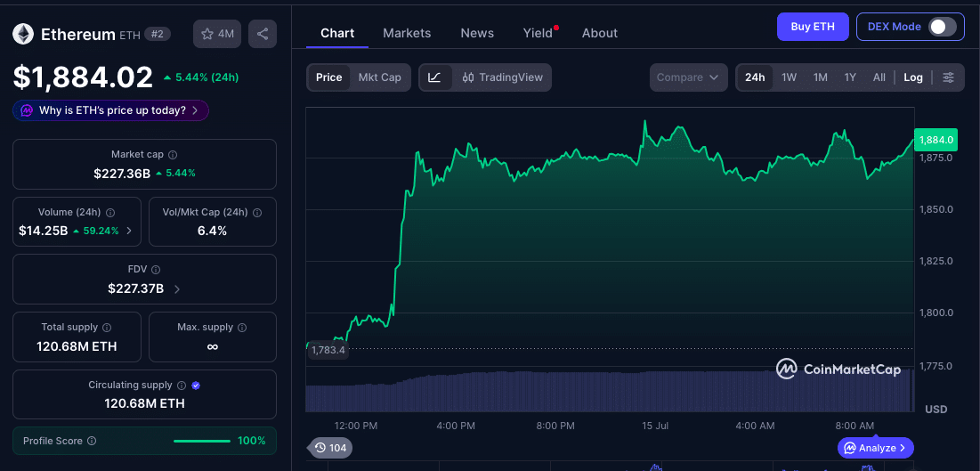
Task: Click the 100% profile score value
Action: tap(251, 441)
